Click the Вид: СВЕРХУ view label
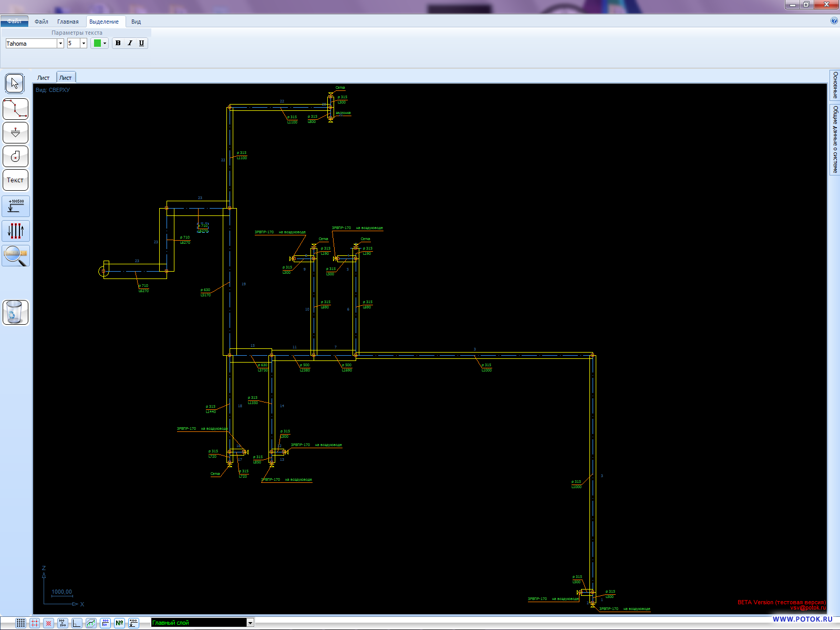The image size is (840, 630). (53, 90)
